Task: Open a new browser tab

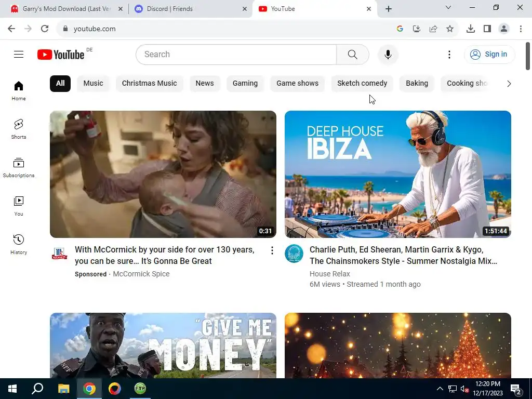Action: click(x=389, y=9)
